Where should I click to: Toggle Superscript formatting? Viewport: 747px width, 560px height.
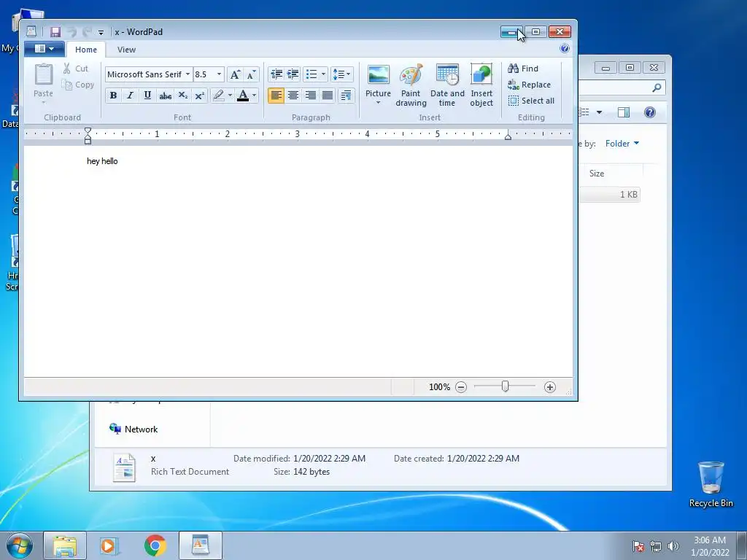click(x=200, y=96)
